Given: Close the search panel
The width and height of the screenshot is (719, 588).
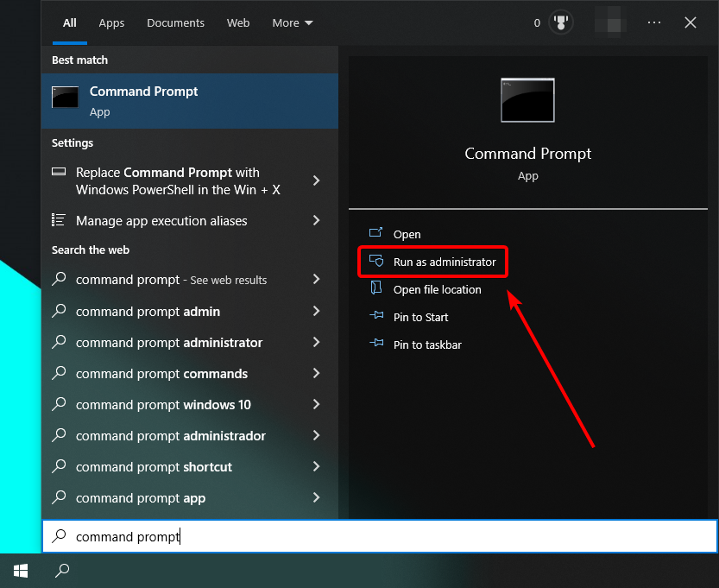Looking at the screenshot, I should [691, 22].
